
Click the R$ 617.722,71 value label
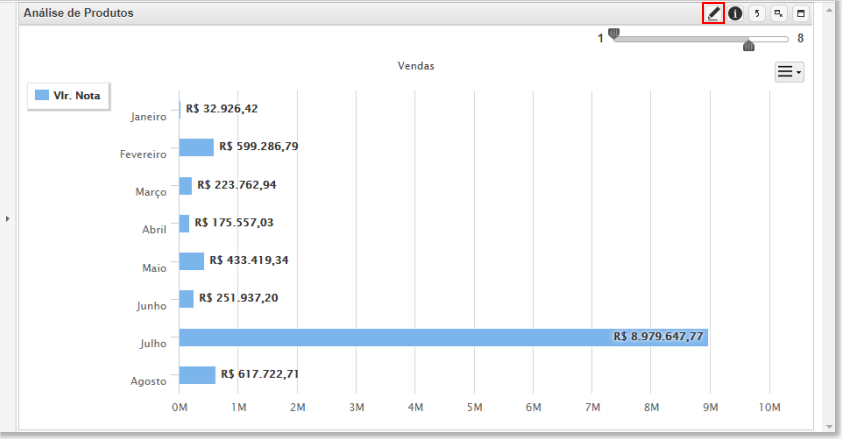pyautogui.click(x=260, y=374)
